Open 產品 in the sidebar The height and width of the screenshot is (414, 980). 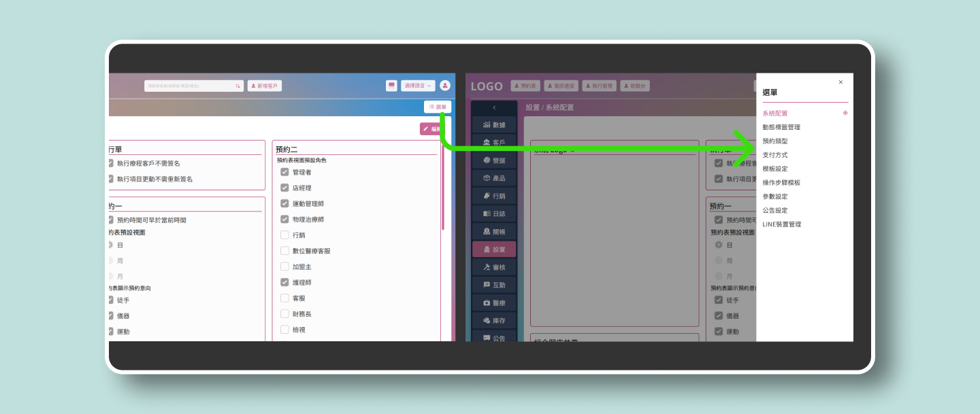pos(494,178)
